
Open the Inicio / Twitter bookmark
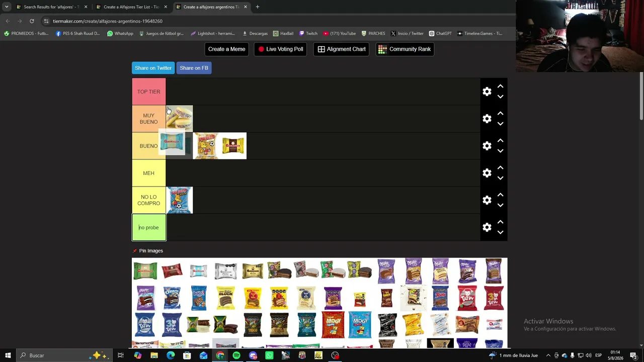tap(407, 34)
